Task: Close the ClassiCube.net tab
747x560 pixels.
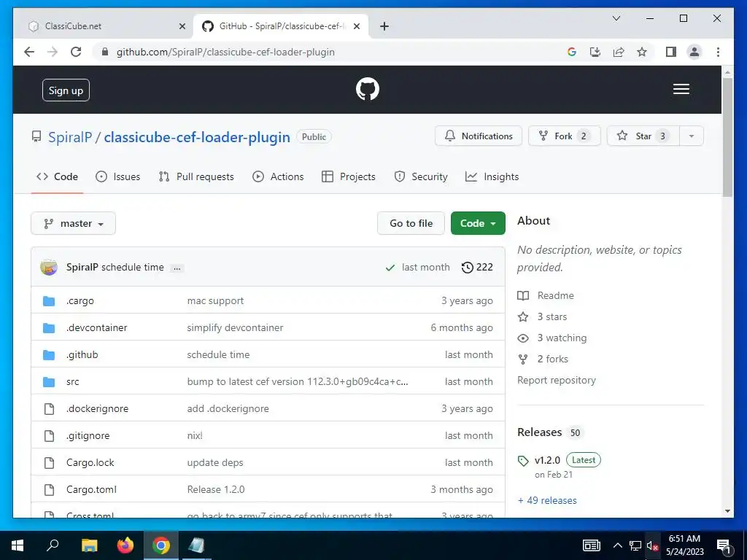Action: pyautogui.click(x=182, y=26)
